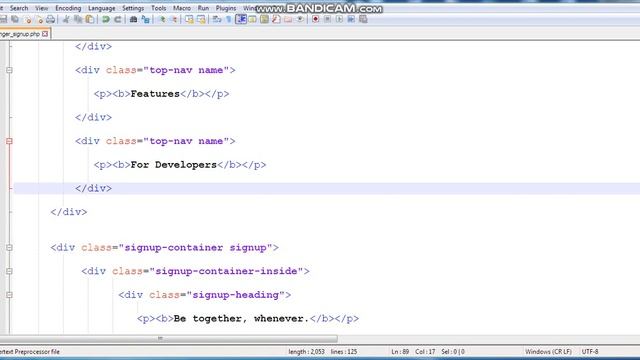
Task: Toggle Show All Characters pilcrow icon
Action: tap(229, 19)
